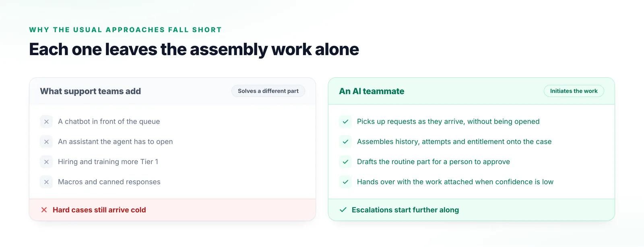644x247 pixels.
Task: Click checkmark icon beside Picks up requests
Action: [345, 121]
